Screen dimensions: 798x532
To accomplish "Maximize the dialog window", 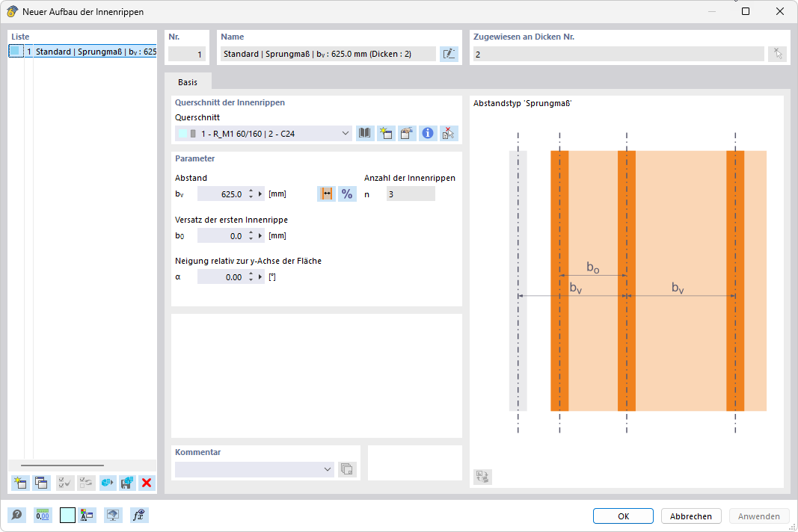I will [x=746, y=11].
